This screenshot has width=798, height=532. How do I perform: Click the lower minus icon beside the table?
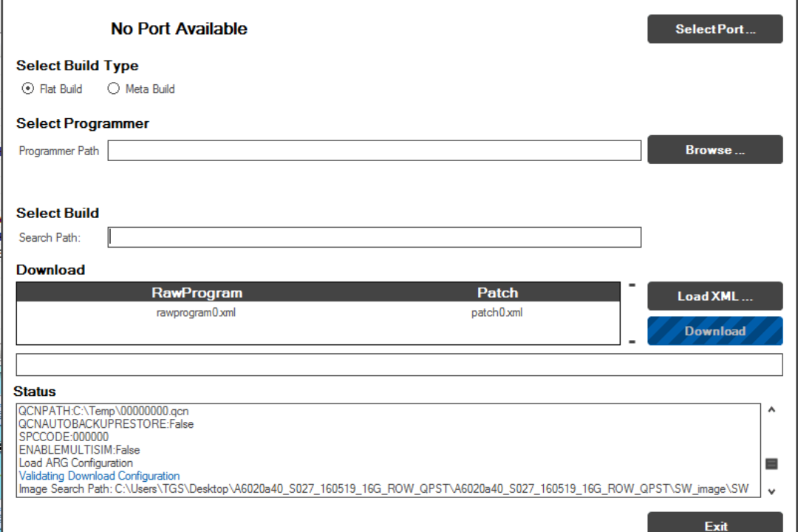pos(632,341)
